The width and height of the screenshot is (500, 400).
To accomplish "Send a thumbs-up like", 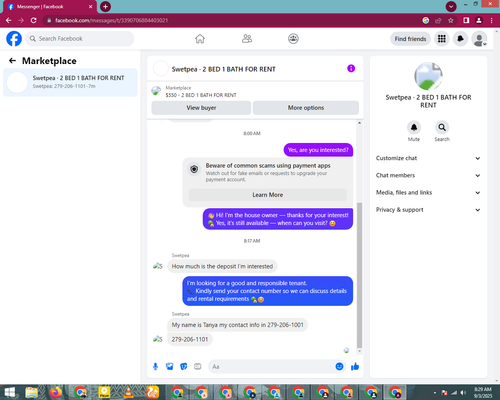I will pos(355,367).
